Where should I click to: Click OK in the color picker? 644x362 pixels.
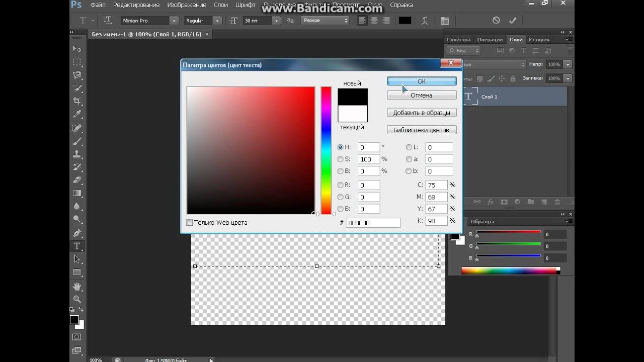point(422,81)
